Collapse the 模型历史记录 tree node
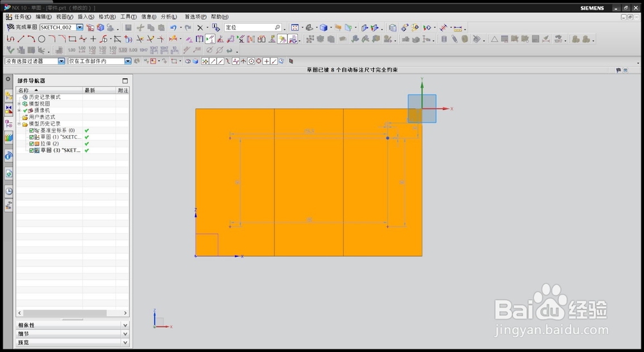This screenshot has height=352, width=644. 19,124
